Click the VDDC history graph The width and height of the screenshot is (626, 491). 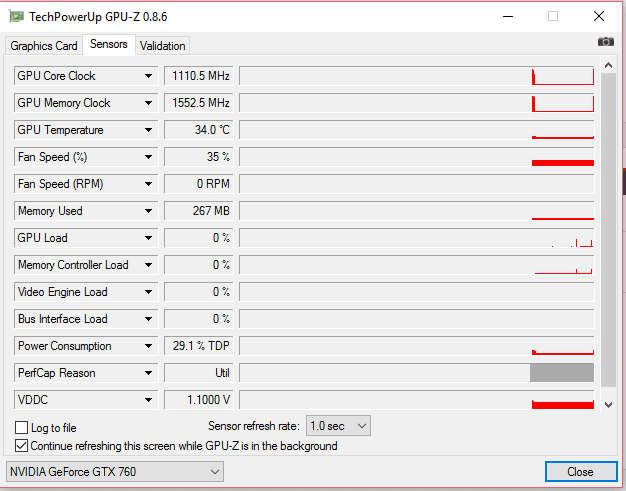(x=416, y=400)
